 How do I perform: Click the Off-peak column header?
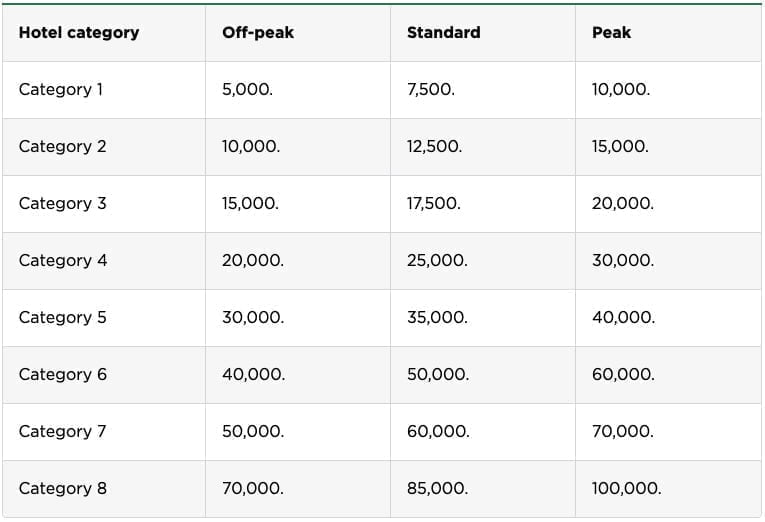258,32
